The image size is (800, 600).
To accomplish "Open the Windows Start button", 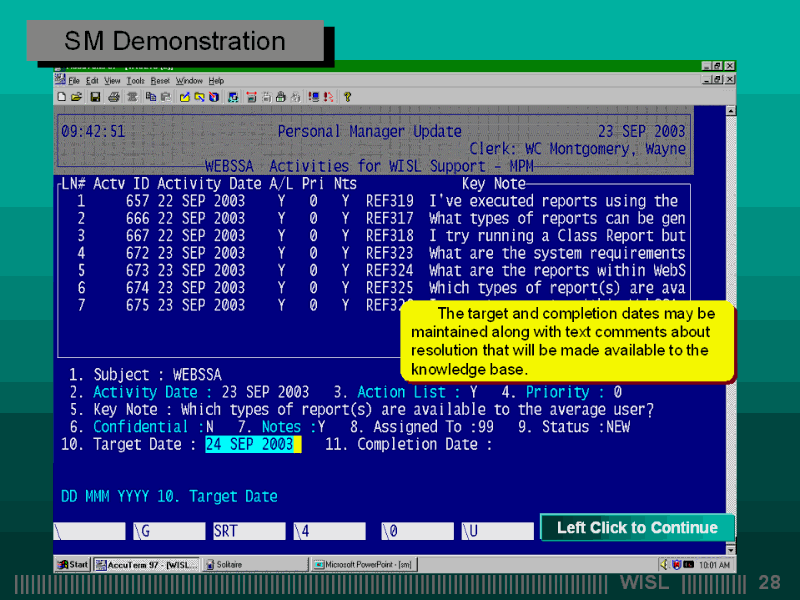I will [73, 565].
